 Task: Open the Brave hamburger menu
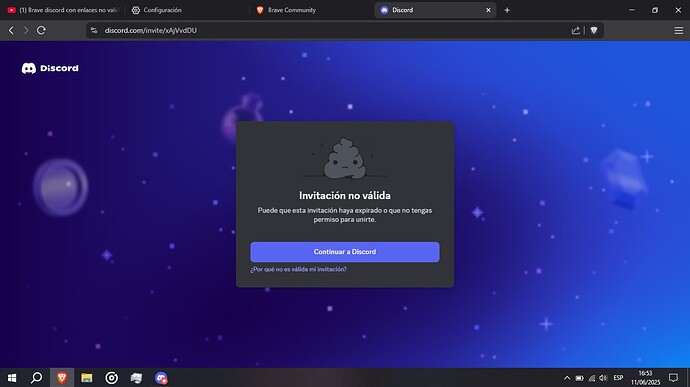(679, 30)
